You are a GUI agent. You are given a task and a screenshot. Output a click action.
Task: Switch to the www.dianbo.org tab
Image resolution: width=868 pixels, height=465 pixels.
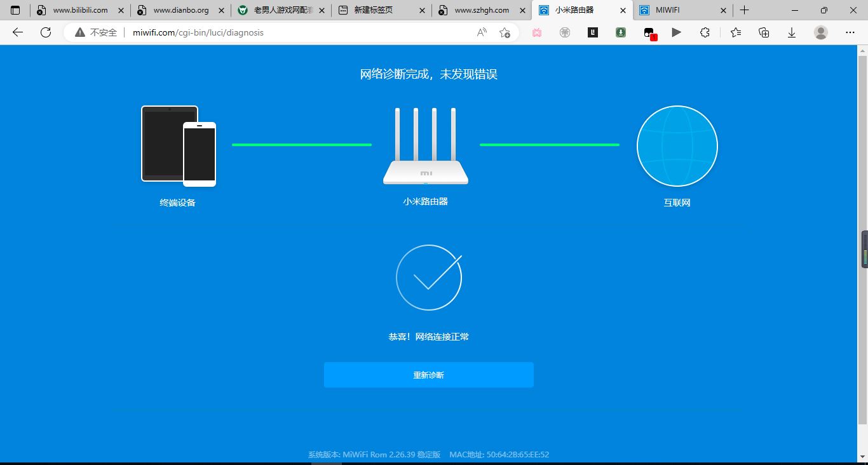tap(180, 10)
